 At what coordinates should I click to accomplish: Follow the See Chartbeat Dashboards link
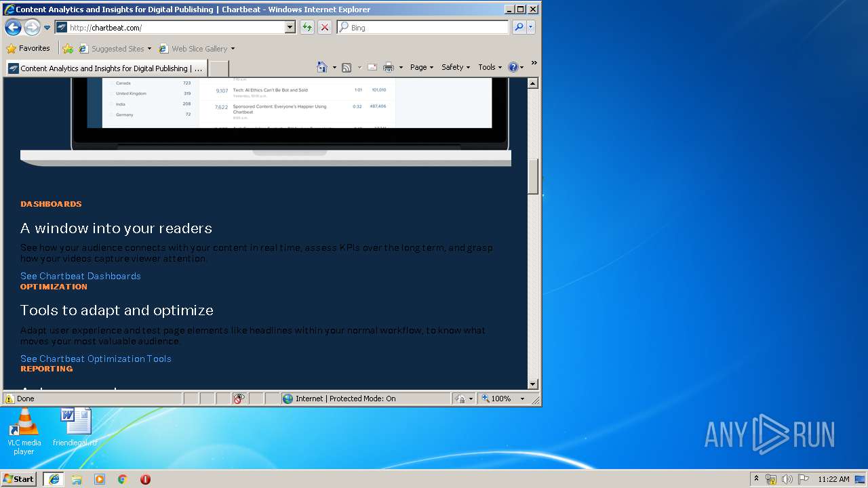(x=81, y=276)
